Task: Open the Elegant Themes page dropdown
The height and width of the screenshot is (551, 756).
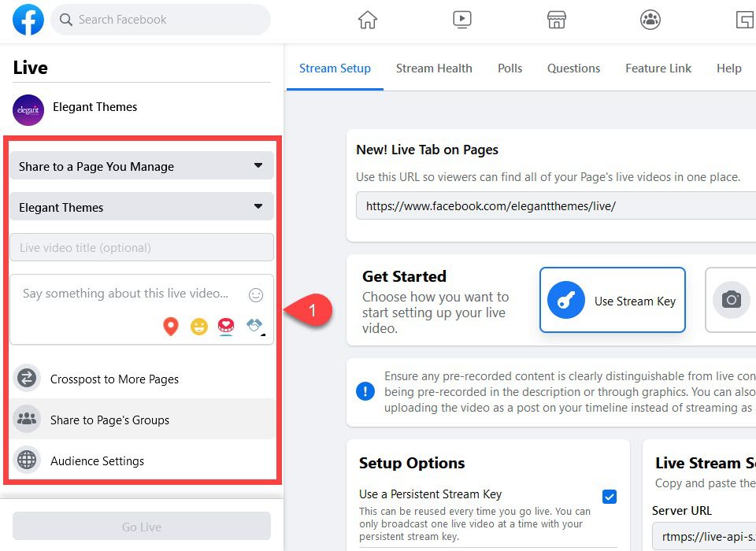Action: point(142,207)
